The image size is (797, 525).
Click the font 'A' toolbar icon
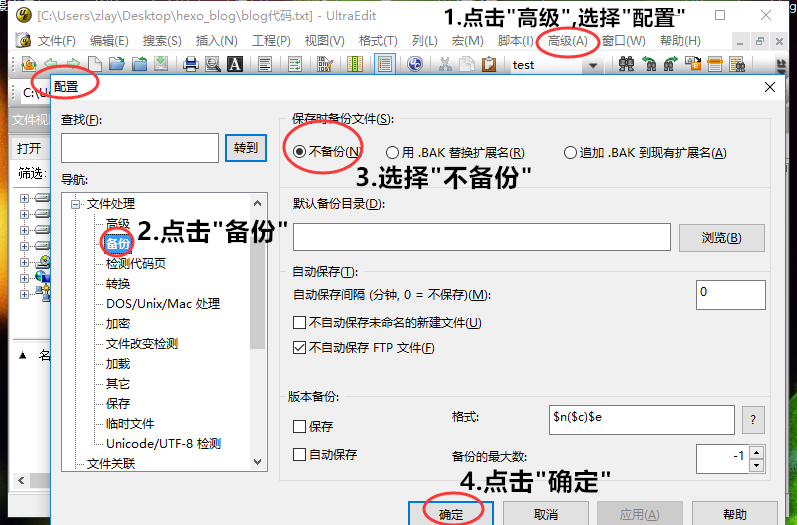tap(234, 64)
